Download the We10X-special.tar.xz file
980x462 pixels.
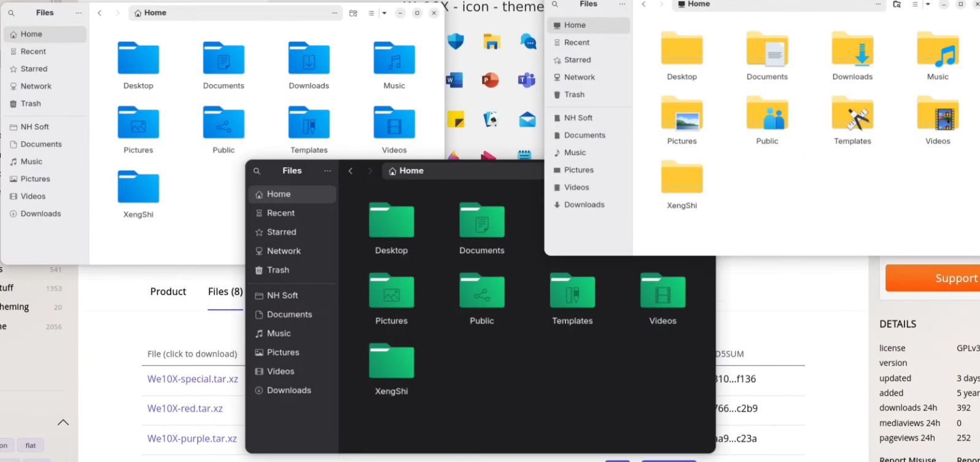(192, 379)
